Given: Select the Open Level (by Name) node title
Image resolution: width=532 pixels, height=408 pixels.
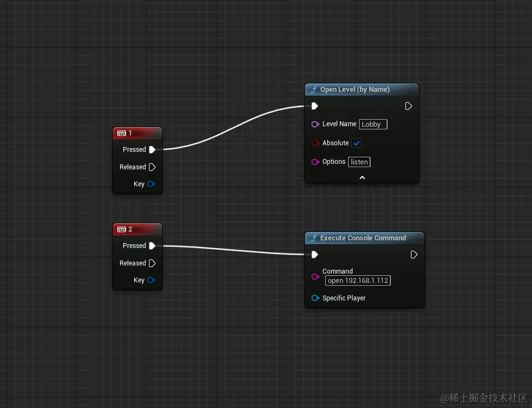Looking at the screenshot, I should point(355,90).
